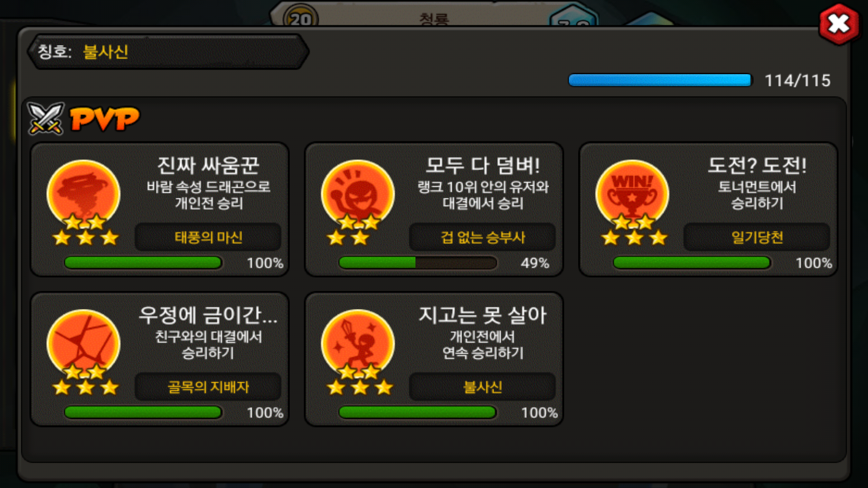Viewport: 868px width, 488px height.
Task: Click the level 20 badge at top
Action: (x=301, y=18)
